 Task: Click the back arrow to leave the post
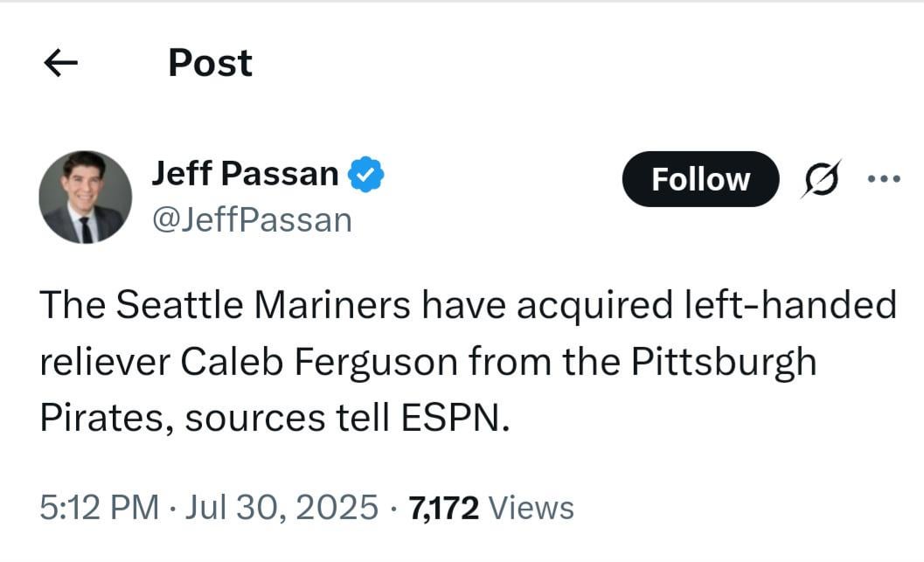tap(59, 62)
